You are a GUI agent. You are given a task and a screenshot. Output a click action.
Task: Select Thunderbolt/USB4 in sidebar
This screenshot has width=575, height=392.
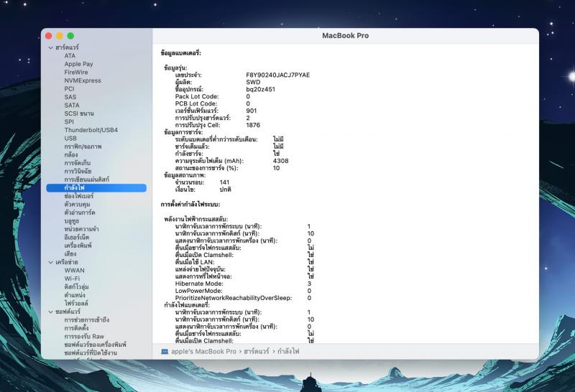(91, 130)
